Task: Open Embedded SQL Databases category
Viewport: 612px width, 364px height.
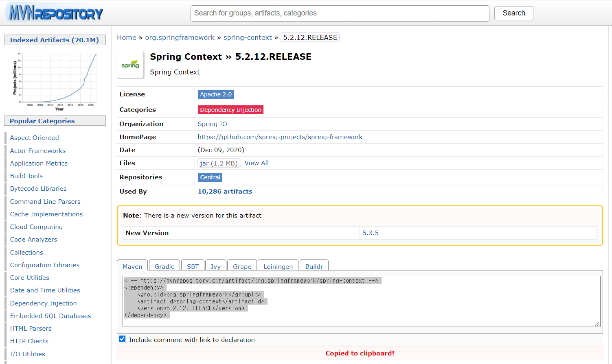Action: [x=50, y=316]
